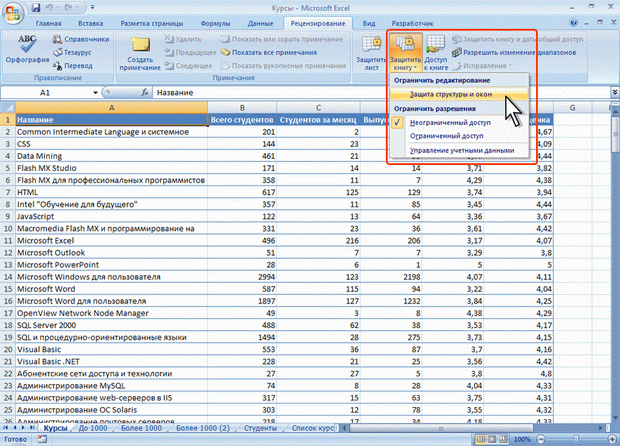Switch to sheet Более 1000 (2)

(203, 428)
